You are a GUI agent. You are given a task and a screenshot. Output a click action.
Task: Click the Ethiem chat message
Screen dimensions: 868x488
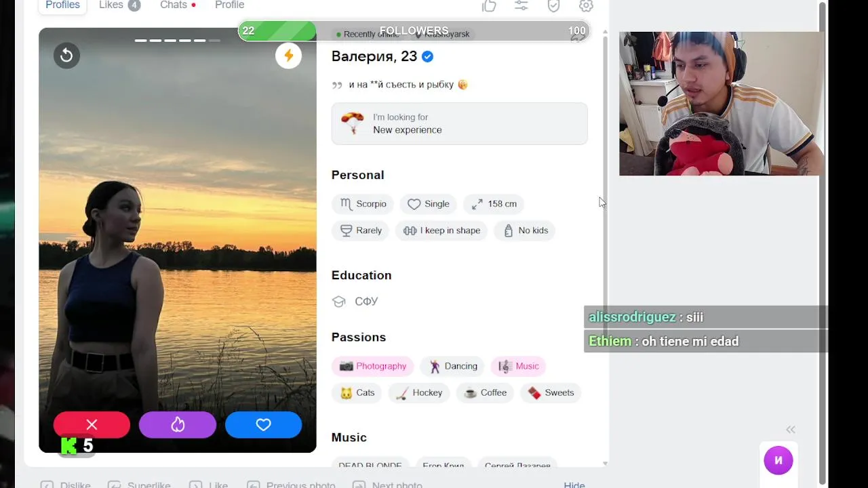point(706,342)
